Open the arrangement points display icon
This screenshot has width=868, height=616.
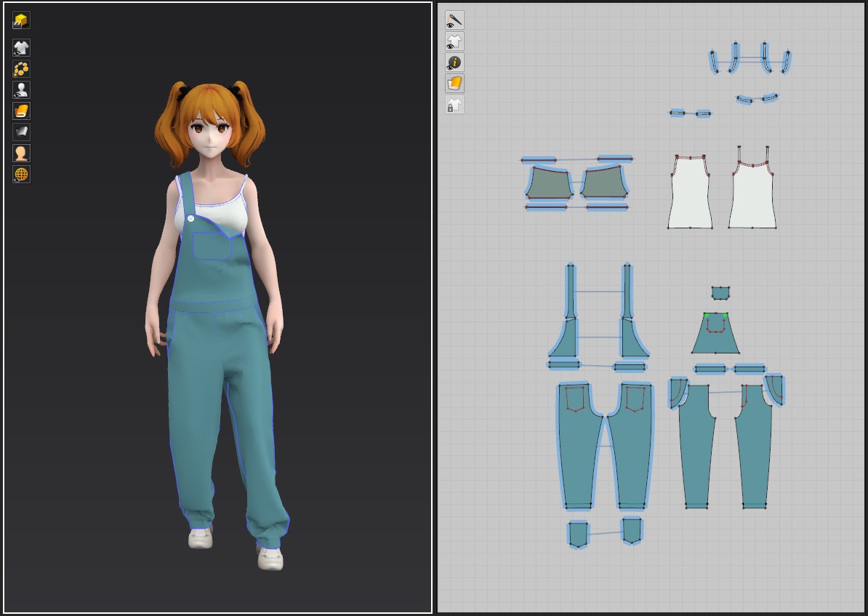(21, 68)
